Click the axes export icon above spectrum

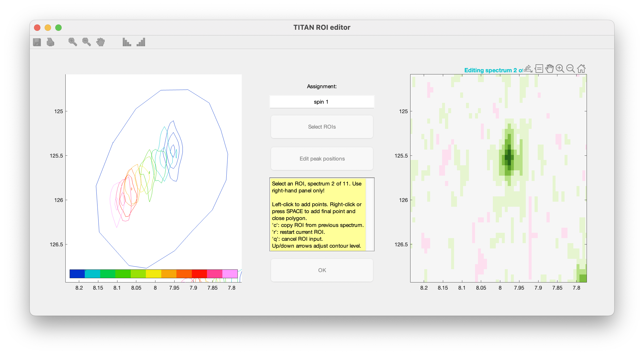pyautogui.click(x=528, y=69)
